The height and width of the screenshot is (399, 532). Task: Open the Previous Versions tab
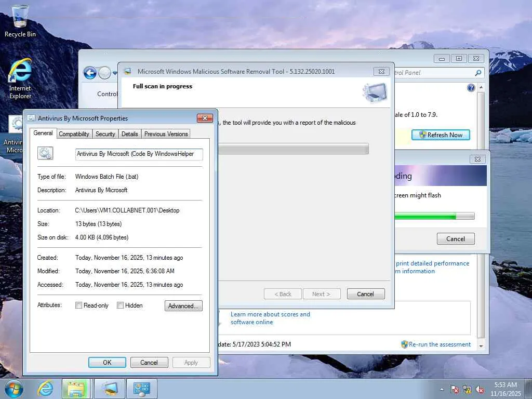click(x=166, y=134)
